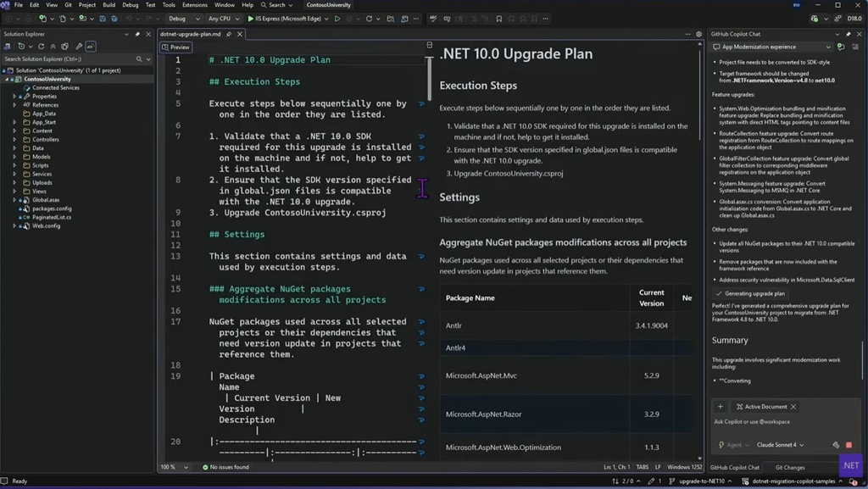The height and width of the screenshot is (489, 868).
Task: Click the green Start Without Debugging icon
Action: click(x=337, y=19)
